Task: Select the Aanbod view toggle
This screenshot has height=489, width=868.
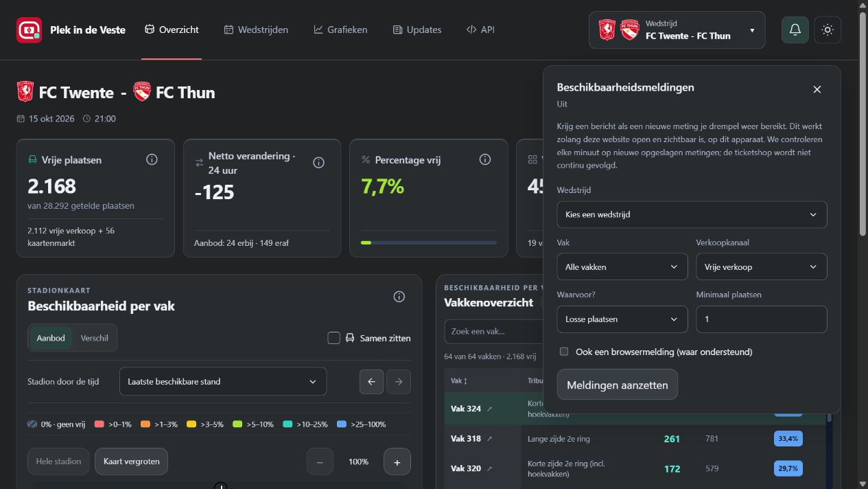Action: [x=51, y=338]
